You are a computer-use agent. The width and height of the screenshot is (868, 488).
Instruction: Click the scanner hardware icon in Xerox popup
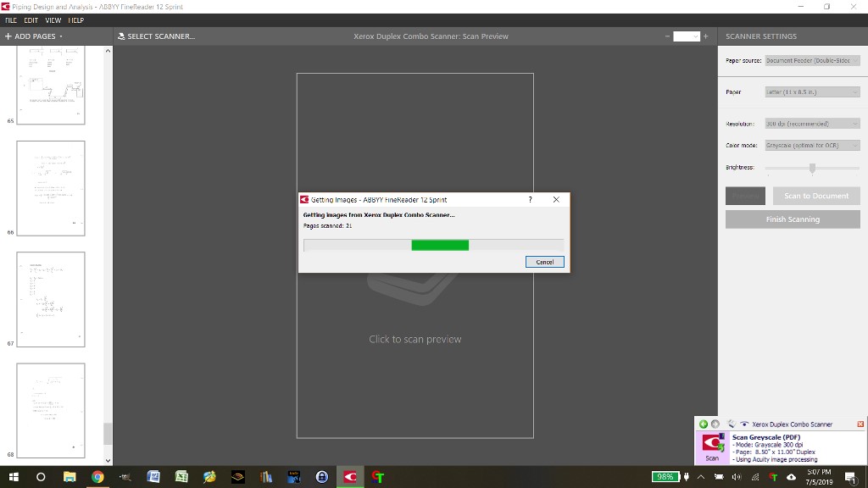[732, 424]
